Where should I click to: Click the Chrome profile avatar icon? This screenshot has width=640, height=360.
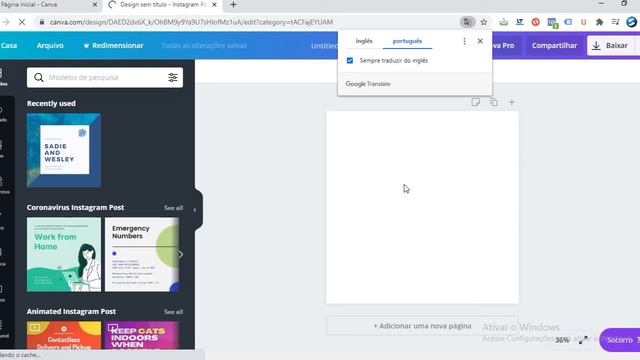coord(631,22)
